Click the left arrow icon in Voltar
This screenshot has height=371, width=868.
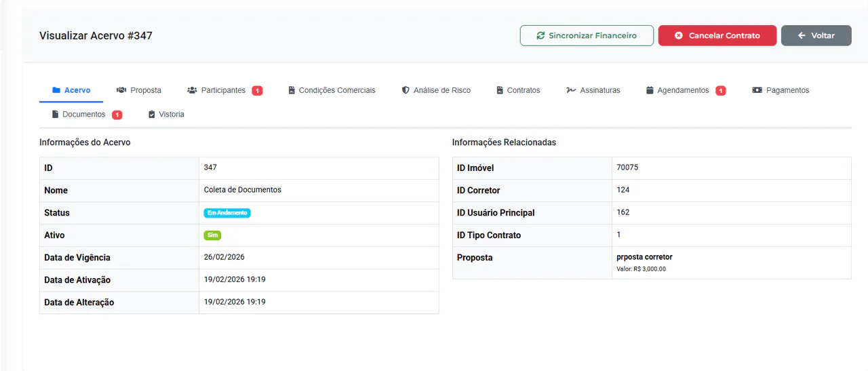point(802,35)
